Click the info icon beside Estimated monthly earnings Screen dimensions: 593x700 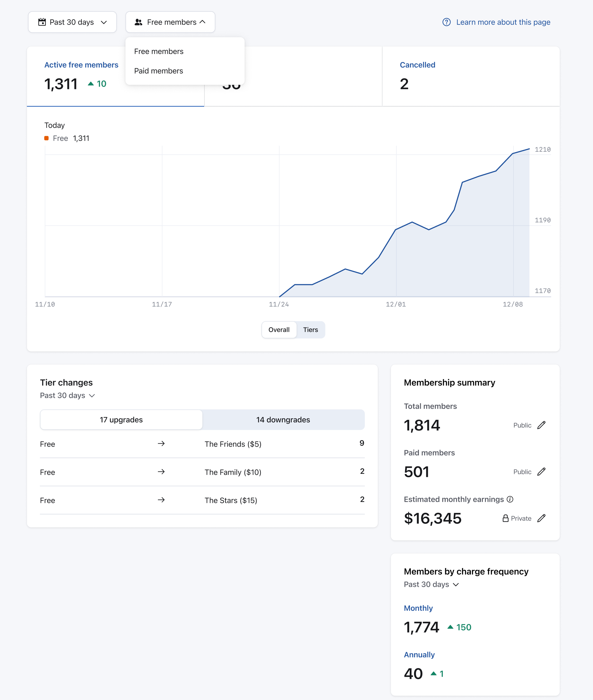[510, 499]
